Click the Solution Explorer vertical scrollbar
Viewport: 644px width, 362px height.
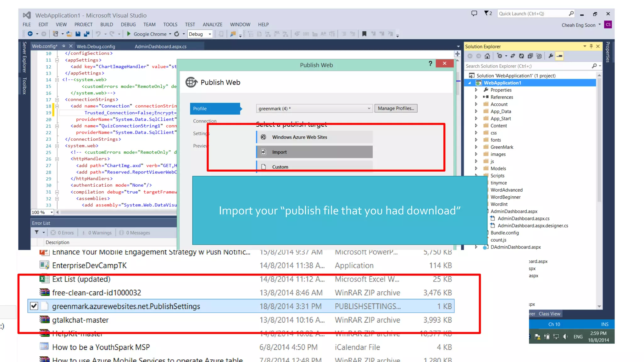599,190
